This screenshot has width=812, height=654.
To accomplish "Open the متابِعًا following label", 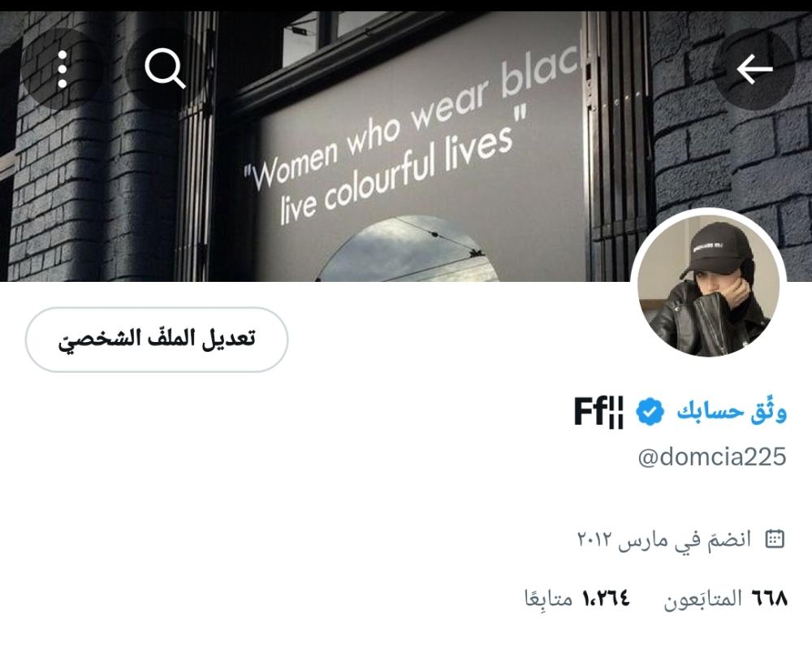I will tap(548, 598).
